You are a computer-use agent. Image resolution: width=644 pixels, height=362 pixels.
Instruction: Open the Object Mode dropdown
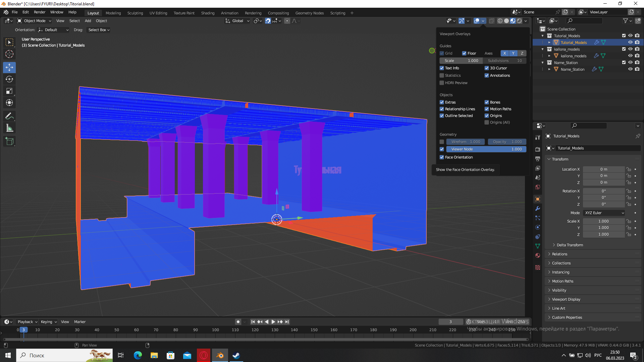[34, 21]
